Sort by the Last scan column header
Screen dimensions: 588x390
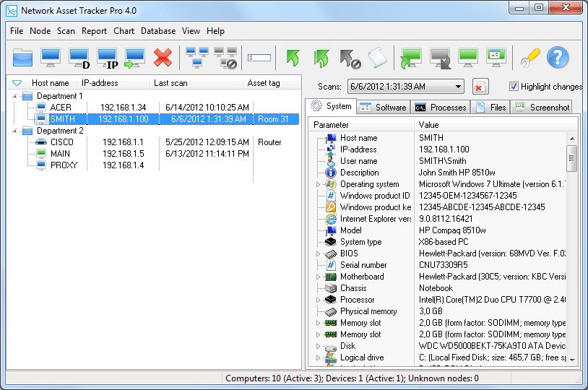(x=195, y=83)
